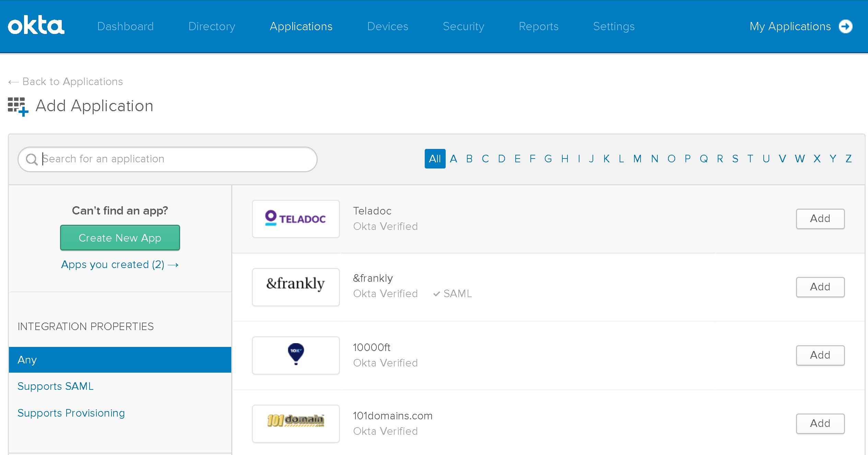Filter apps by letter I
This screenshot has height=455, width=868.
[579, 159]
